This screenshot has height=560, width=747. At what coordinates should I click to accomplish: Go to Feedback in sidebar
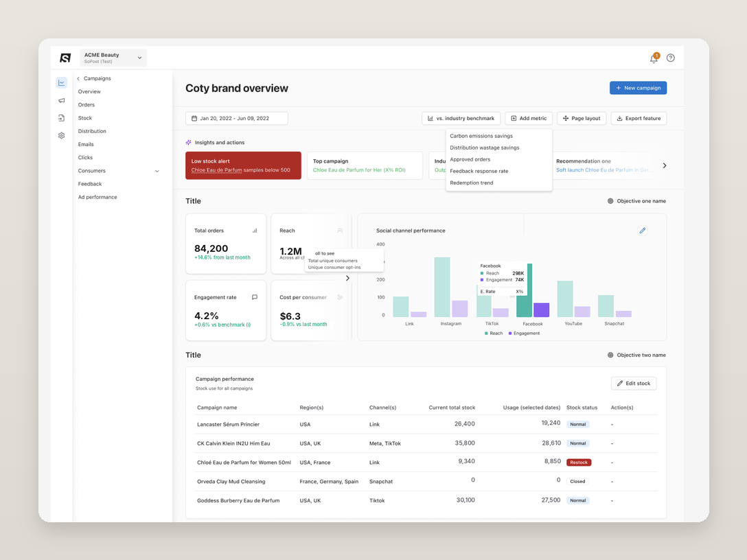pyautogui.click(x=89, y=184)
